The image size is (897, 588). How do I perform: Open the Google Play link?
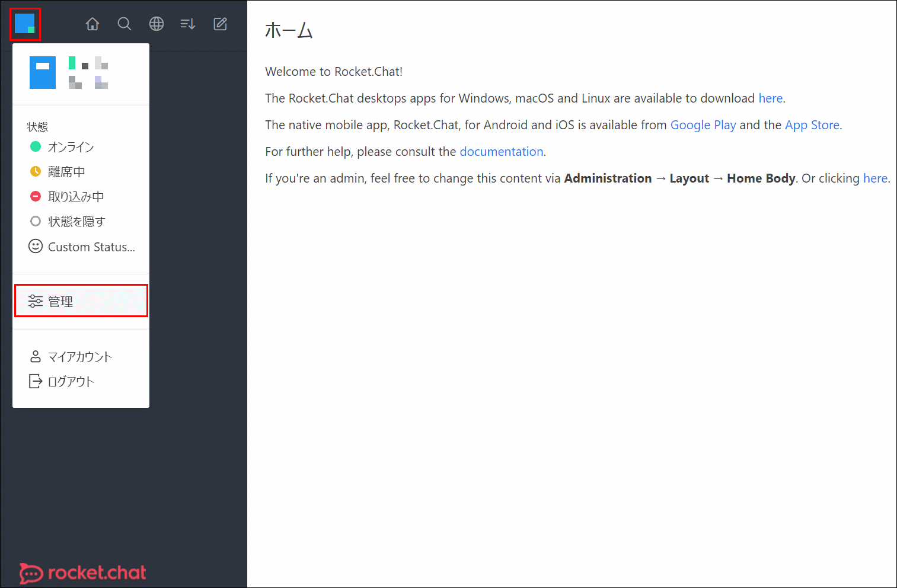click(703, 125)
